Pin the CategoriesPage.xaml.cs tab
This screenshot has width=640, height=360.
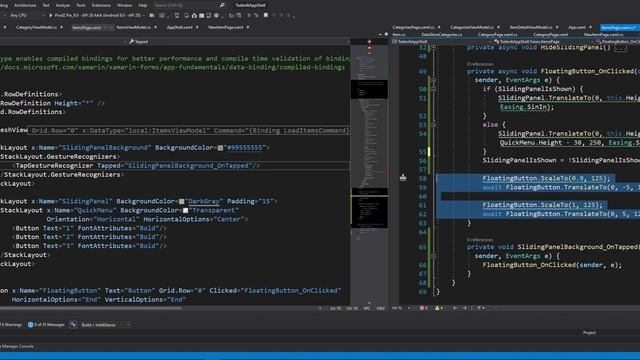(x=439, y=27)
